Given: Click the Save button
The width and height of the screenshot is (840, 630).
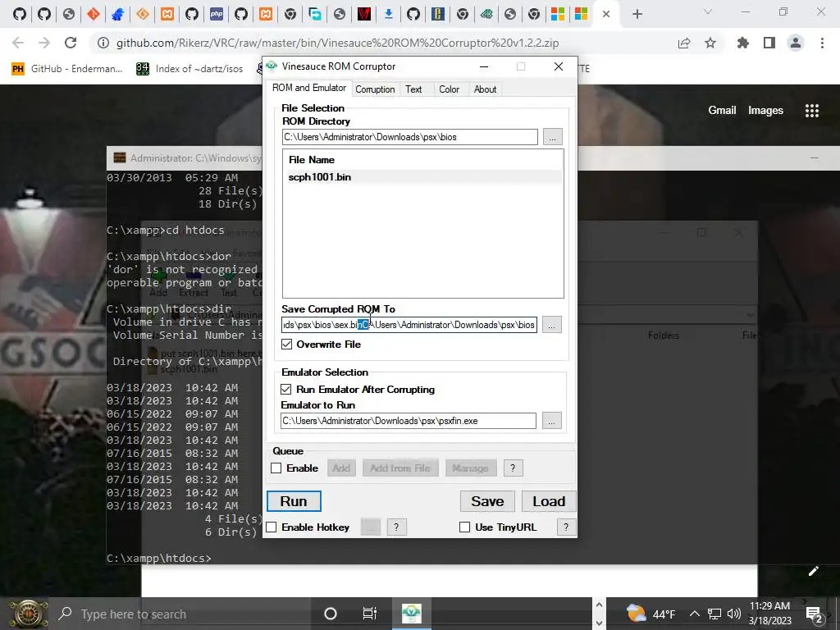Looking at the screenshot, I should tap(487, 501).
